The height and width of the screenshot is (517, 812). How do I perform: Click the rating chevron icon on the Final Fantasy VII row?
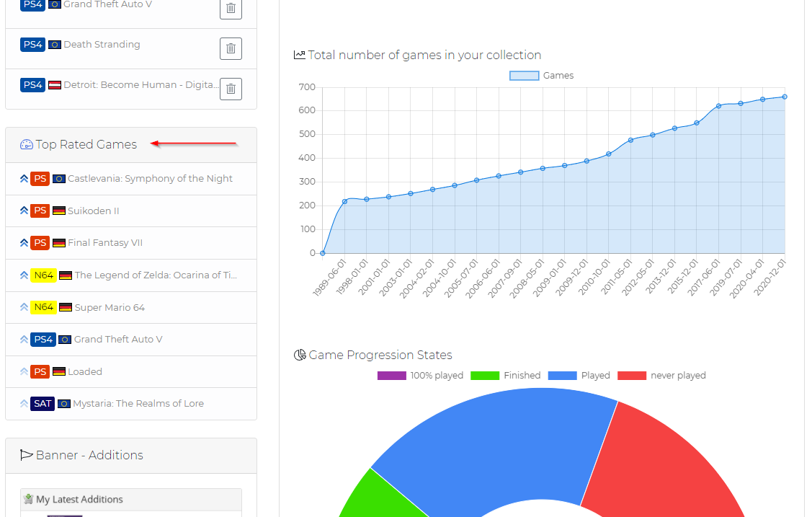tap(24, 243)
